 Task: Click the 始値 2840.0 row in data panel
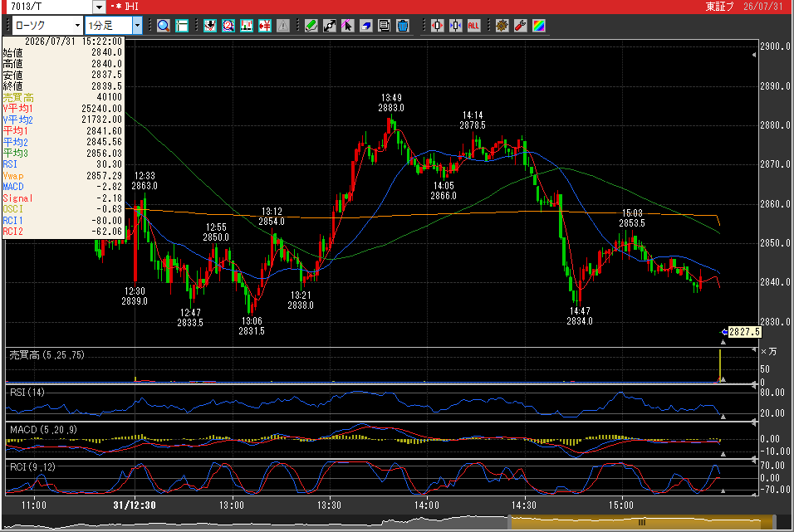pos(63,52)
